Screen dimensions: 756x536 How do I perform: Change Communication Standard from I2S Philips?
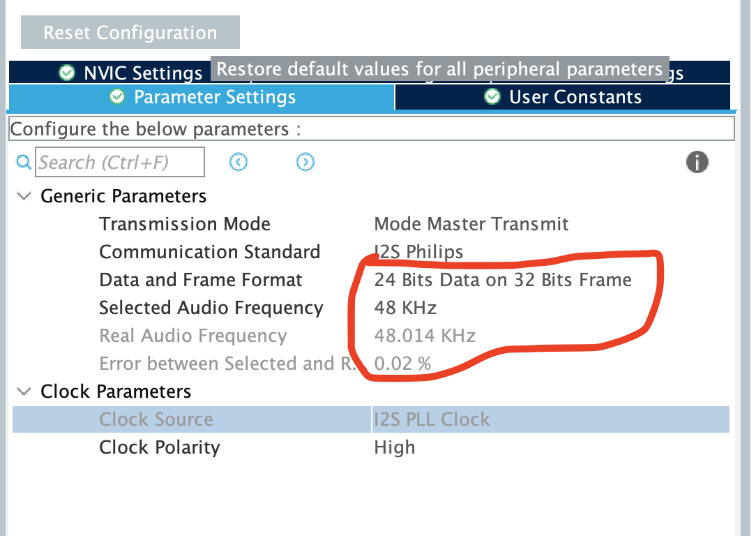[x=418, y=252]
